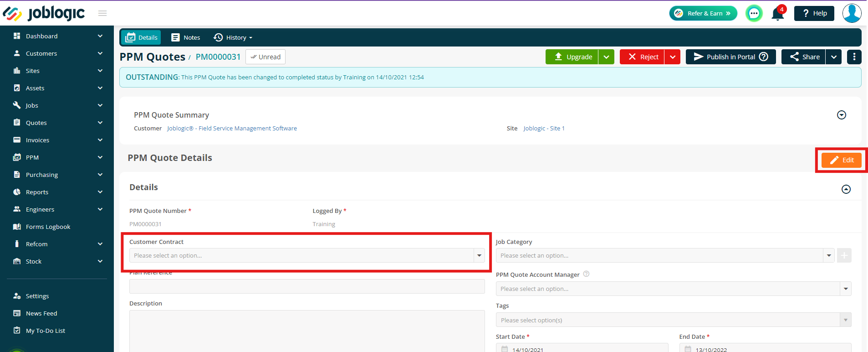Click the plus button beside Job Category

click(x=844, y=255)
